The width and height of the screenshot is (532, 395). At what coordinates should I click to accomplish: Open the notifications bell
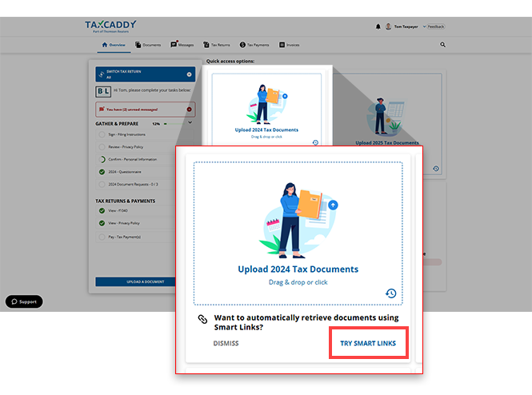coord(378,26)
